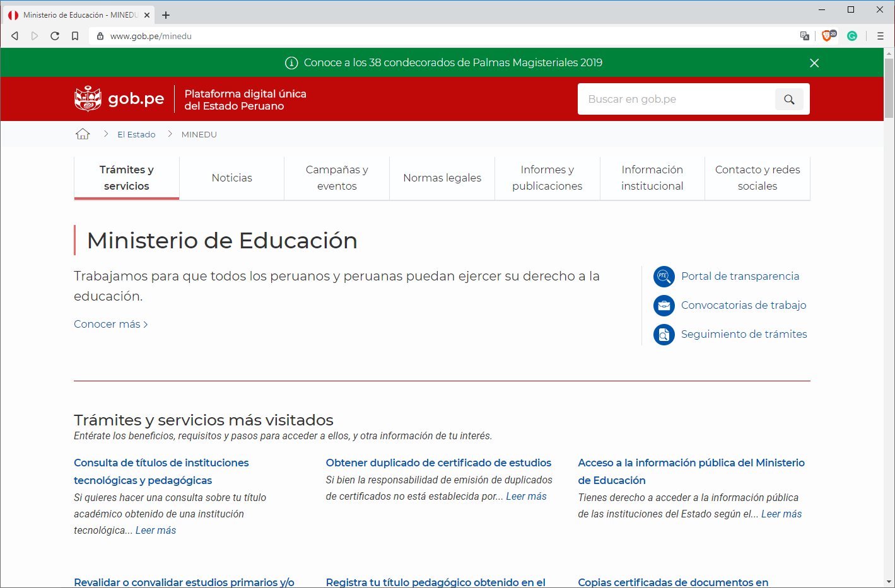This screenshot has height=588, width=895.
Task: Click Leer más under Acceso a información
Action: [781, 514]
